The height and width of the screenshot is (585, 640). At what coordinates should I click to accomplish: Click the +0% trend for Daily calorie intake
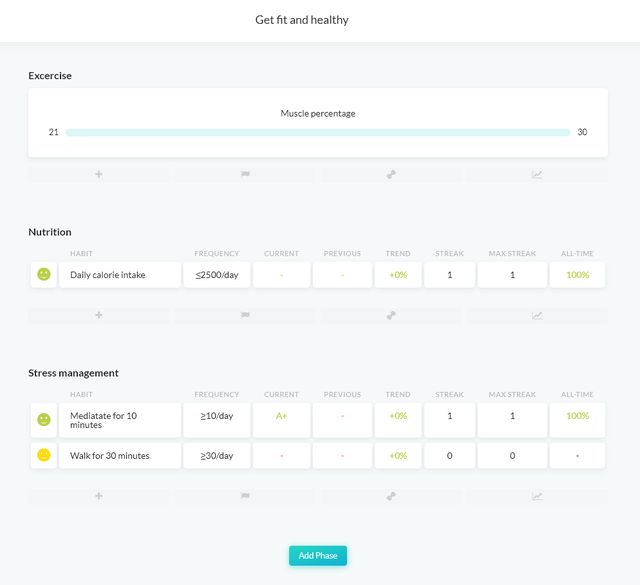(398, 275)
